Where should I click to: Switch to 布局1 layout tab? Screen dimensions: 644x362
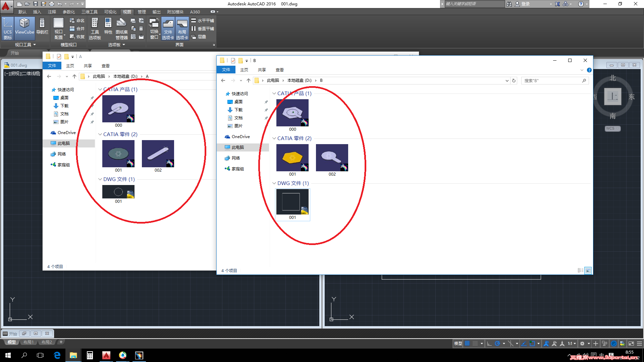tap(29, 342)
